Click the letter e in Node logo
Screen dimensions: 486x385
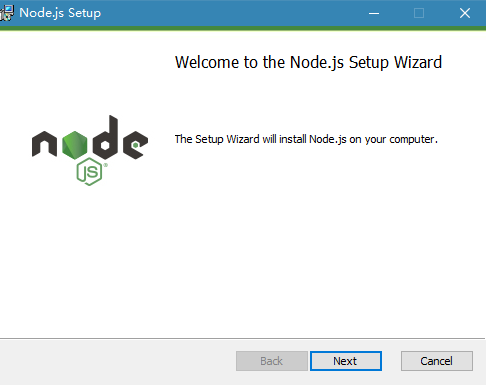click(135, 145)
